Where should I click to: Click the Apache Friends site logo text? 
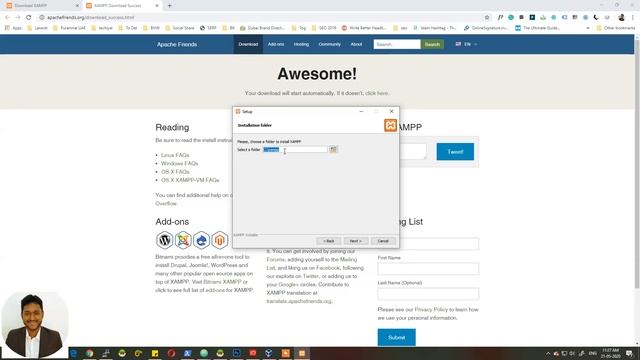[177, 44]
